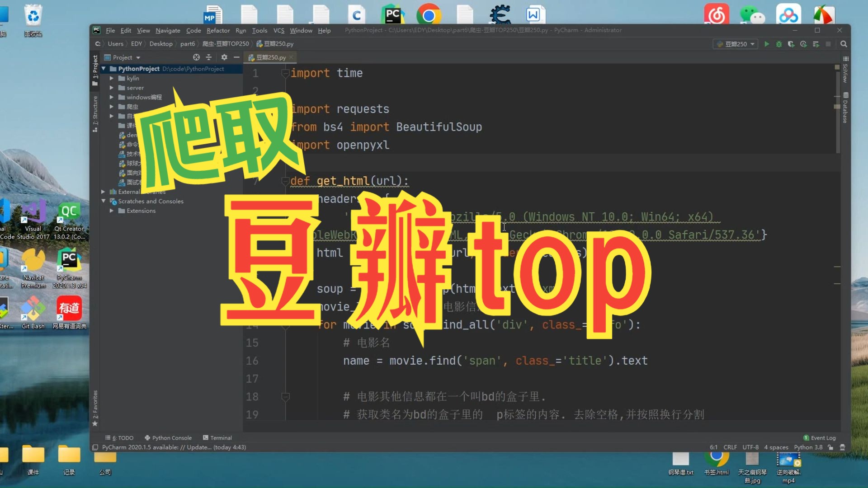
Task: Run the 豆瓣250 configuration with the green play icon
Action: (766, 44)
